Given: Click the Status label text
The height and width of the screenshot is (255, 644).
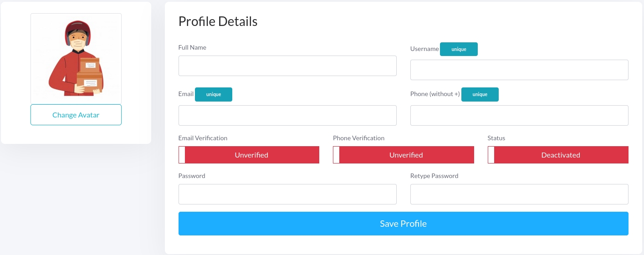Looking at the screenshot, I should [496, 138].
